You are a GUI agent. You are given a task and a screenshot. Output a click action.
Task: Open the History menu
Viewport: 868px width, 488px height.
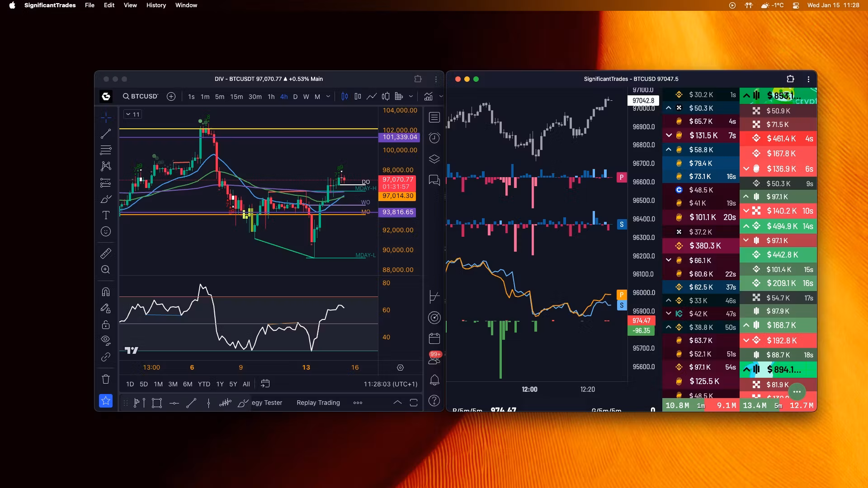coord(156,5)
